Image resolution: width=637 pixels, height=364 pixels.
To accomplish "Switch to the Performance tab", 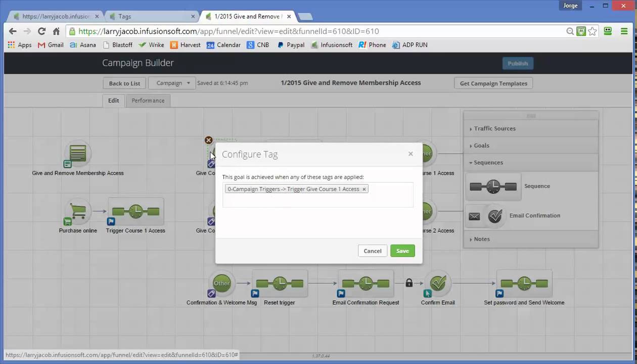I will pyautogui.click(x=148, y=101).
